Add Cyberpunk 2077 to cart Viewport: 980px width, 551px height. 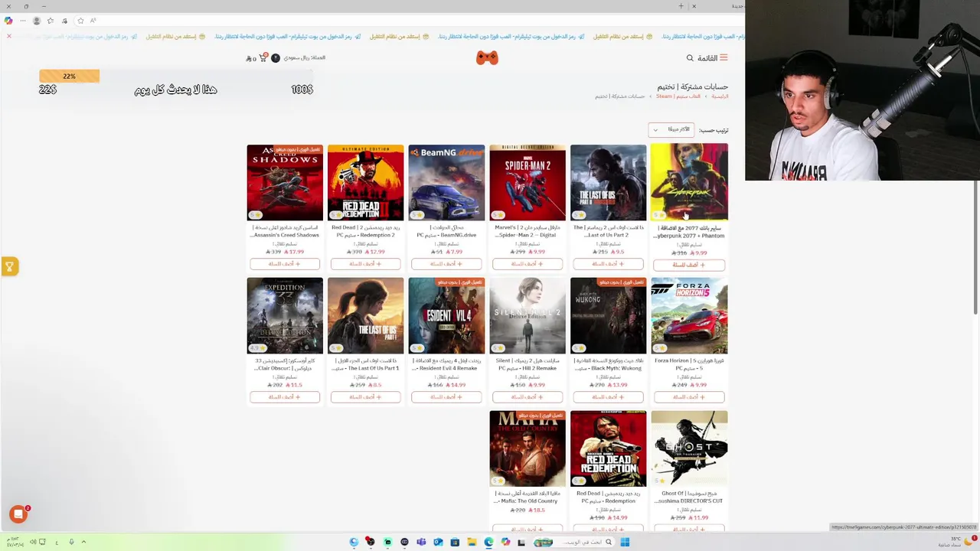(689, 265)
